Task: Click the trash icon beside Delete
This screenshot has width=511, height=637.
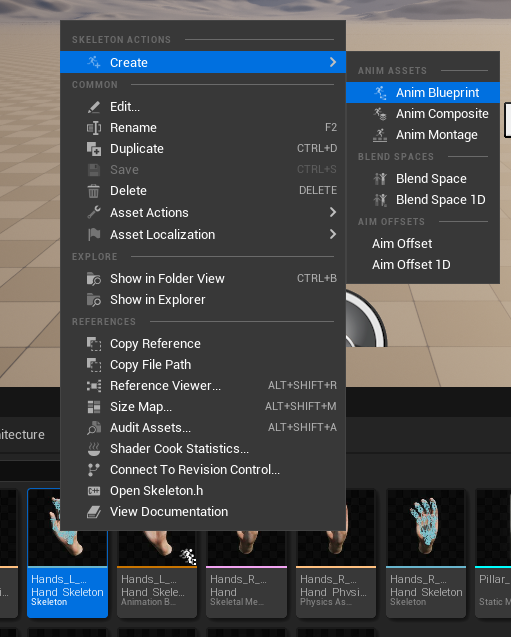Action: (94, 191)
